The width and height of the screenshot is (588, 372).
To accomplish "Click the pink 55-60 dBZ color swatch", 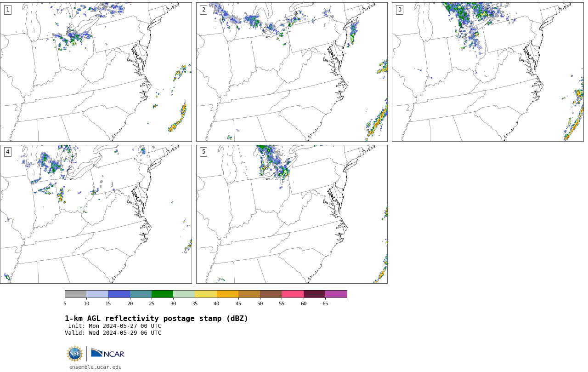I will (293, 294).
